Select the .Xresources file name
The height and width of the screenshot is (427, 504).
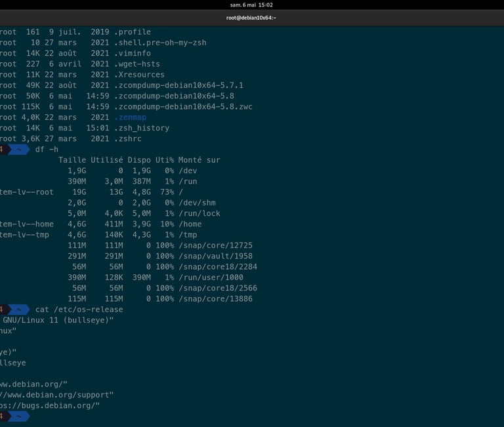(x=139, y=75)
